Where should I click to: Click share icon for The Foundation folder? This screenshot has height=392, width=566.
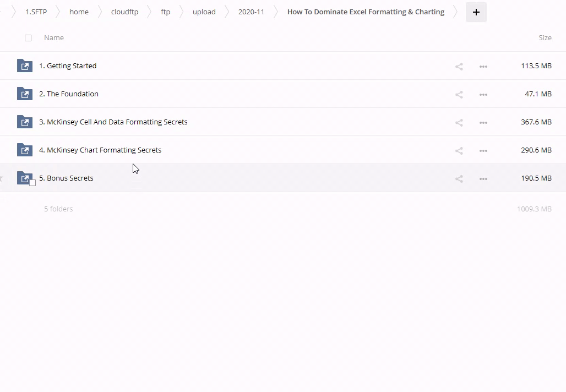[x=459, y=95]
